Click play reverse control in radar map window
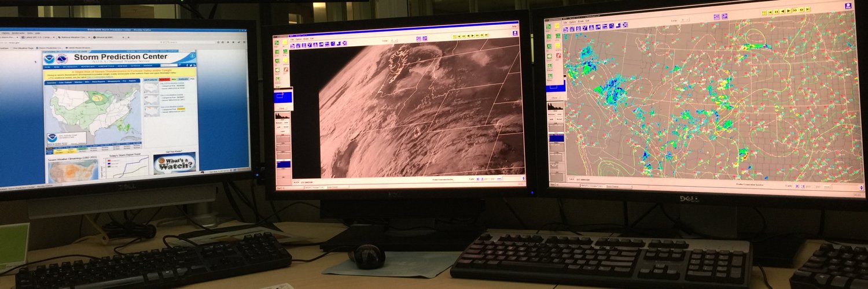Viewport: 868px width, 289px height. [782, 11]
